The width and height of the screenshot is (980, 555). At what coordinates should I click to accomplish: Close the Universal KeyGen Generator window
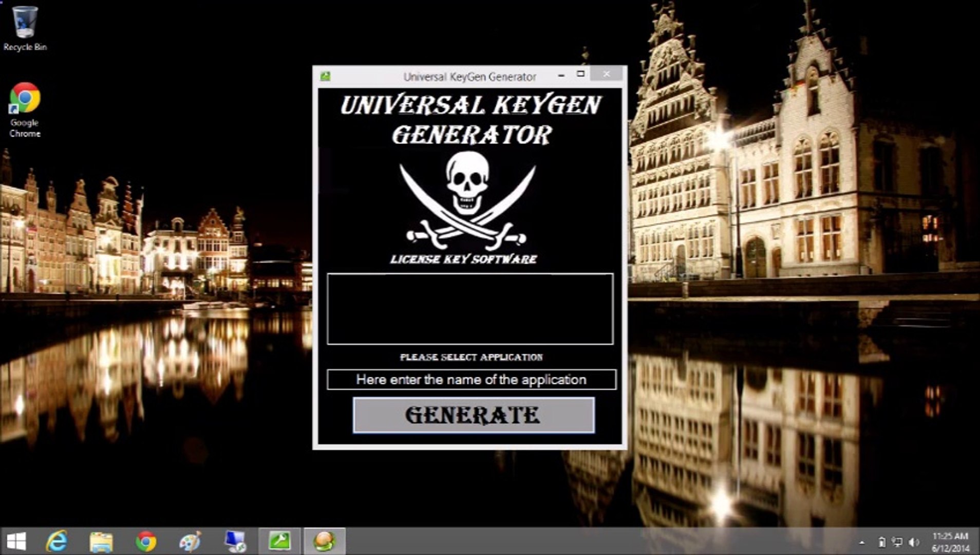[607, 74]
